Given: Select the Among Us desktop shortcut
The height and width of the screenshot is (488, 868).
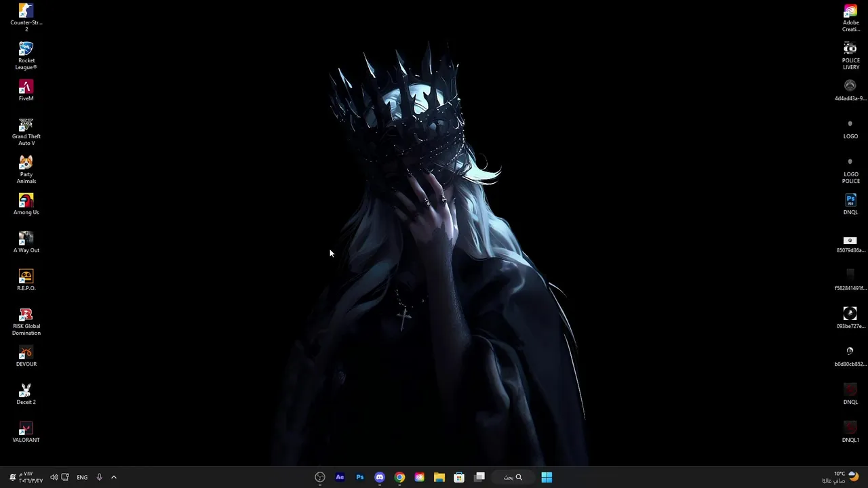Looking at the screenshot, I should 26,205.
